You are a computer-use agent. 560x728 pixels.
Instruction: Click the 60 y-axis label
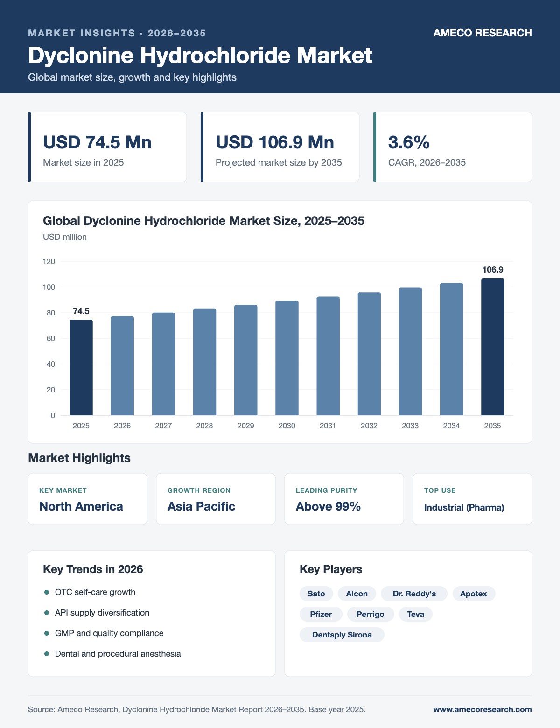[51, 338]
